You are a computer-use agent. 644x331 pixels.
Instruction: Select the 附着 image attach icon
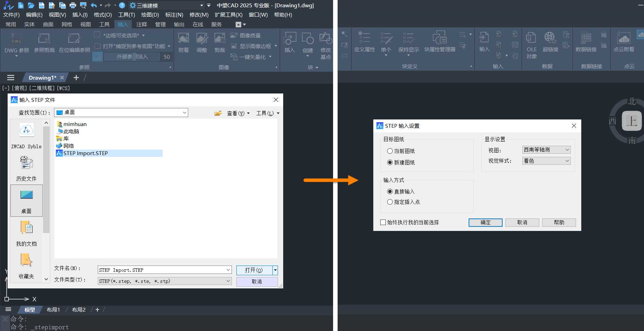tap(183, 39)
